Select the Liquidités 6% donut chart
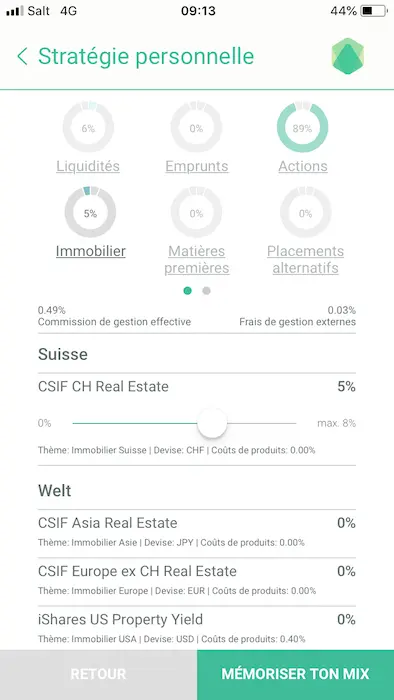The image size is (394, 700). pos(88,128)
